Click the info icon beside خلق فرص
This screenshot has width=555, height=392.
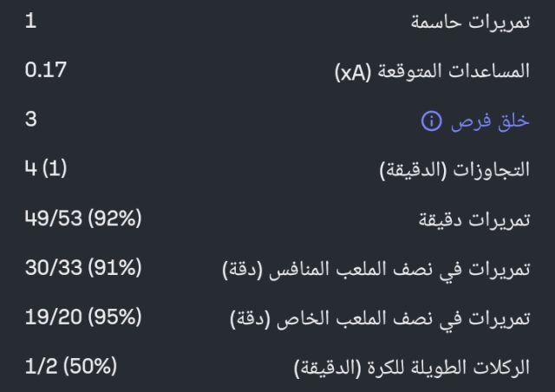pos(431,121)
